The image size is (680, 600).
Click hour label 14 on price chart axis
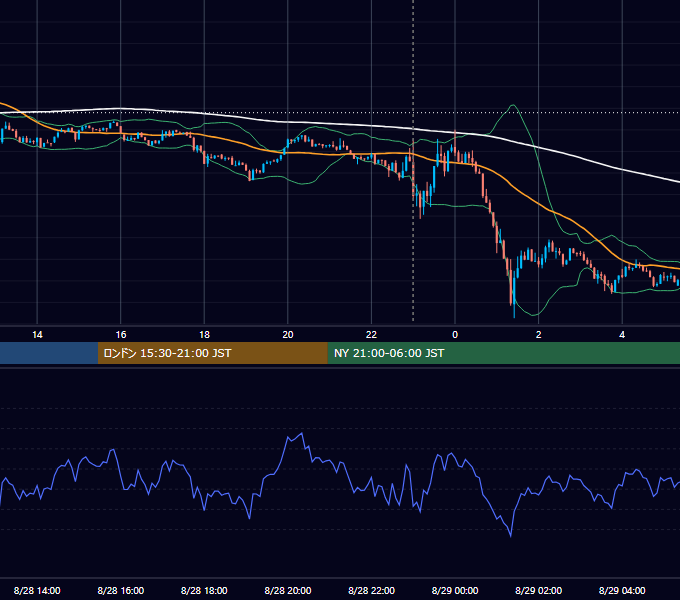(x=37, y=335)
